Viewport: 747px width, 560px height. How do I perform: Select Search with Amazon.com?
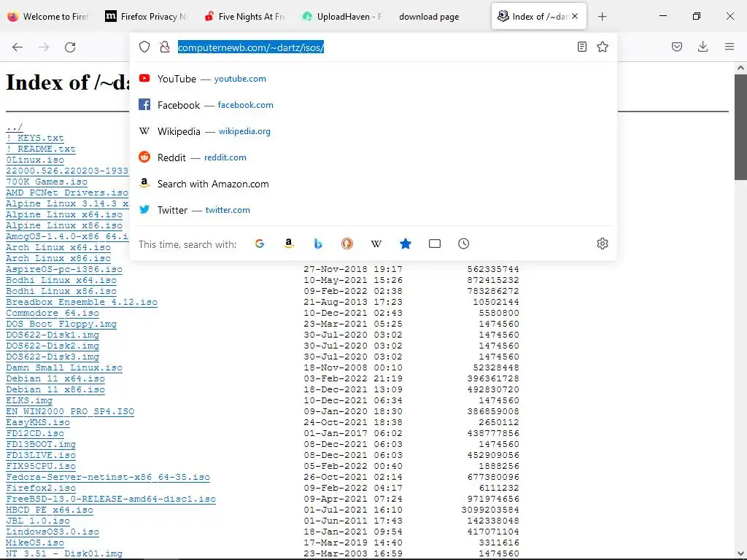[373, 184]
